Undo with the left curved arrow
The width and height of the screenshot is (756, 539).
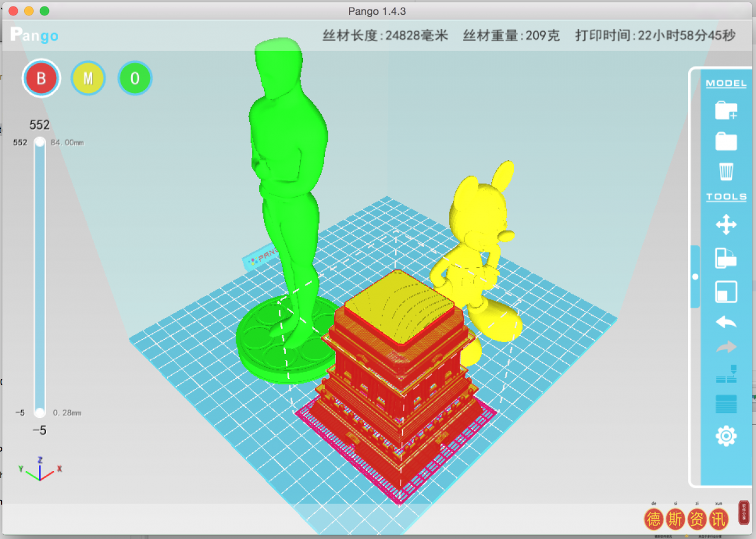pyautogui.click(x=726, y=322)
